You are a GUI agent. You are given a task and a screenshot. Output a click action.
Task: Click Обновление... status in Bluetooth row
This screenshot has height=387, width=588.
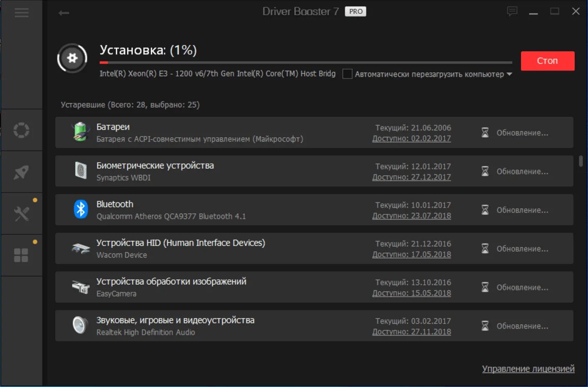click(x=522, y=210)
